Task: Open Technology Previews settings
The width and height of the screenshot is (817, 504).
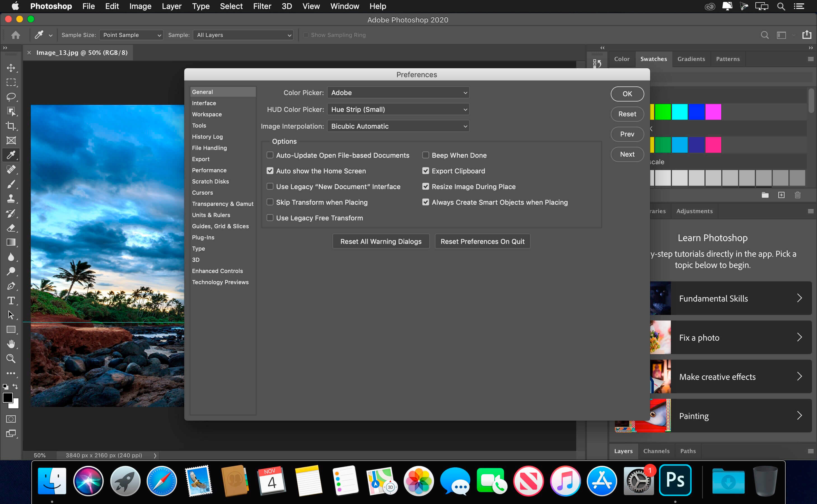Action: point(221,282)
